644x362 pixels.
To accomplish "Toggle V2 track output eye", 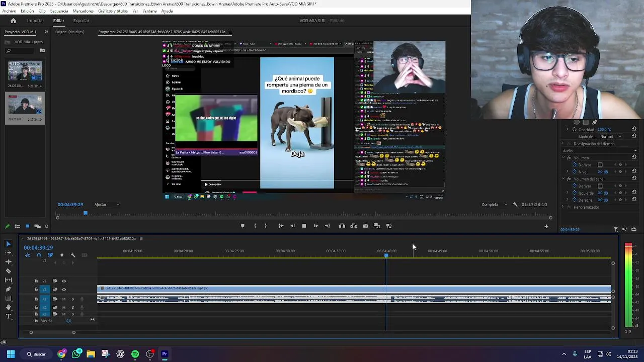I will point(63,281).
